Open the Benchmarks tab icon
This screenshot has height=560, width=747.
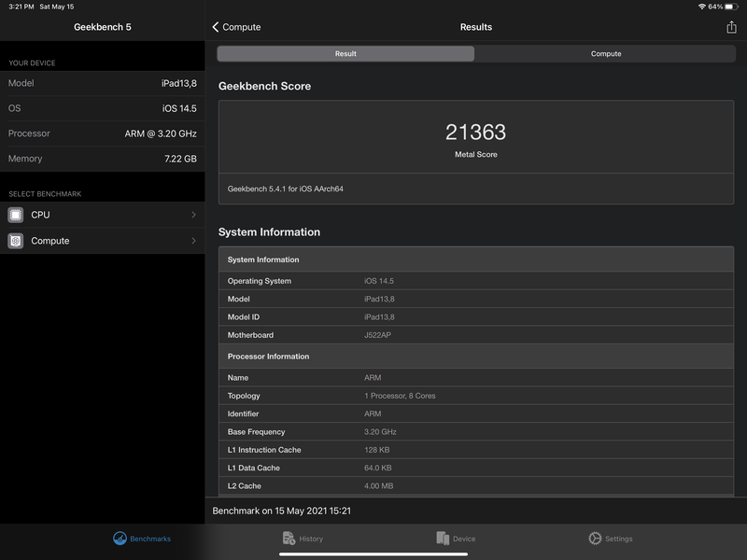(x=120, y=539)
